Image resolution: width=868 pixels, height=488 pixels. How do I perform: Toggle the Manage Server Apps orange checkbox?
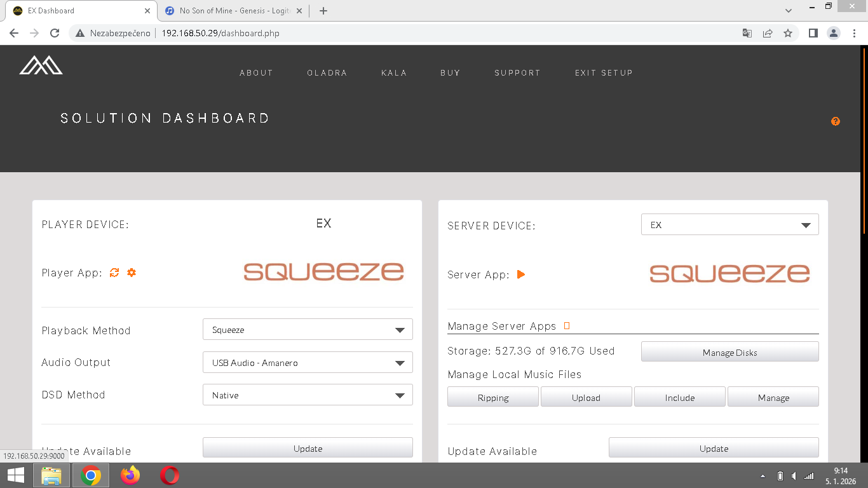567,326
